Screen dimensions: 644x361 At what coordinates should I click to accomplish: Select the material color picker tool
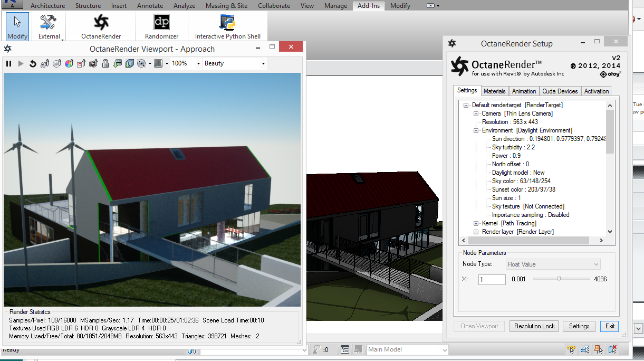click(x=69, y=64)
